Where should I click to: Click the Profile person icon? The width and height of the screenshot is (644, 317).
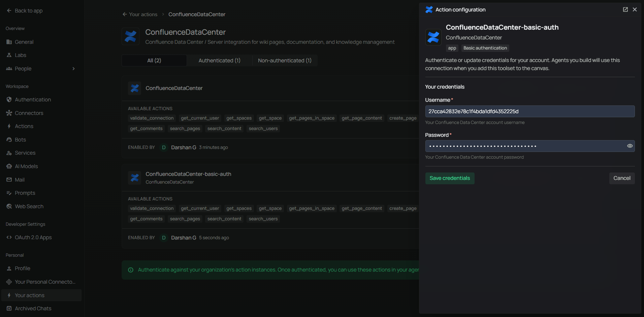click(x=9, y=268)
